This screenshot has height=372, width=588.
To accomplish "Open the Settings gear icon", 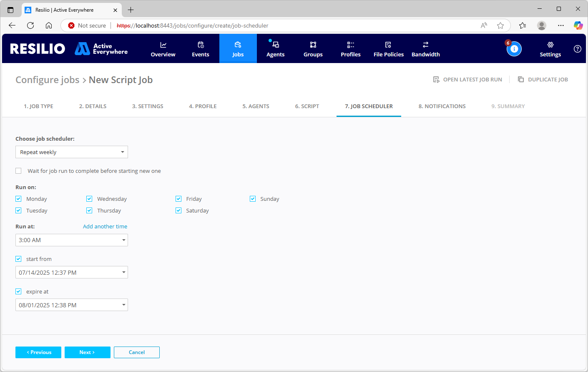I will coord(550,45).
